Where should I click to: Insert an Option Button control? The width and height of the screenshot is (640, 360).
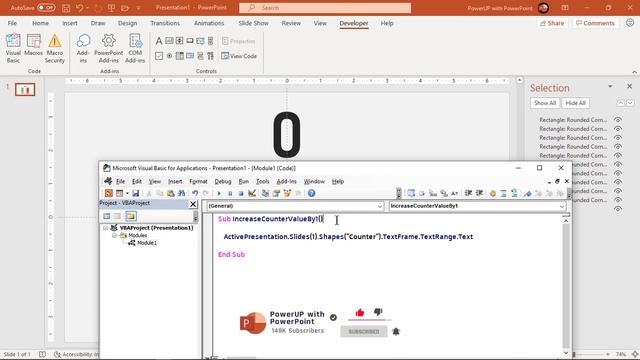pyautogui.click(x=169, y=56)
